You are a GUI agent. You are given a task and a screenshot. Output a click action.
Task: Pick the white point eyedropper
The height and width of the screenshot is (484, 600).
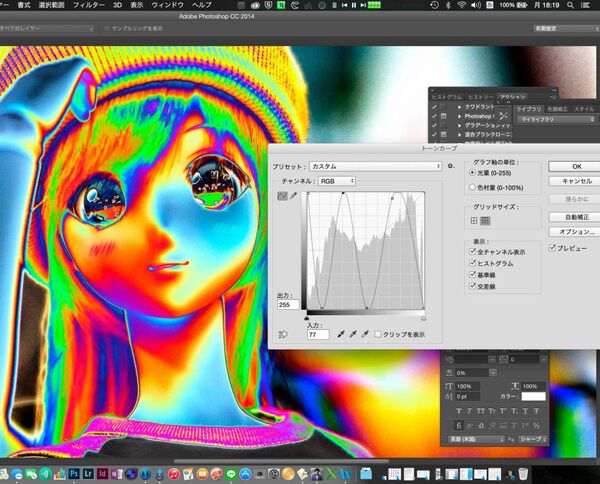[365, 334]
